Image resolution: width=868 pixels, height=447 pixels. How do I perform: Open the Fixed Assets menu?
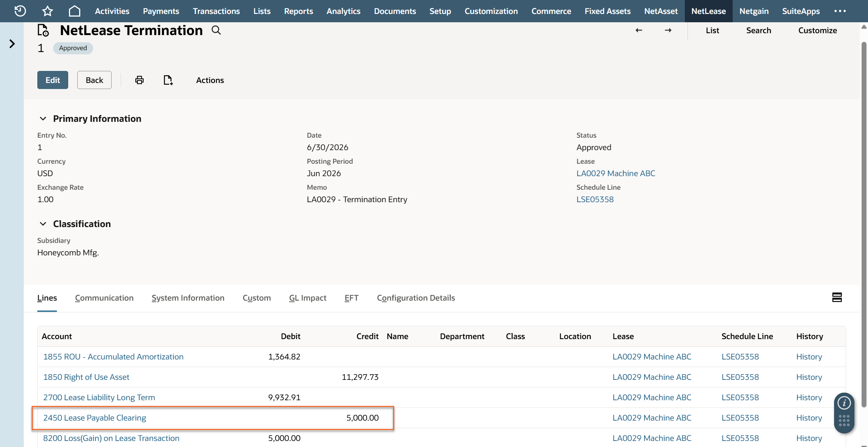607,11
